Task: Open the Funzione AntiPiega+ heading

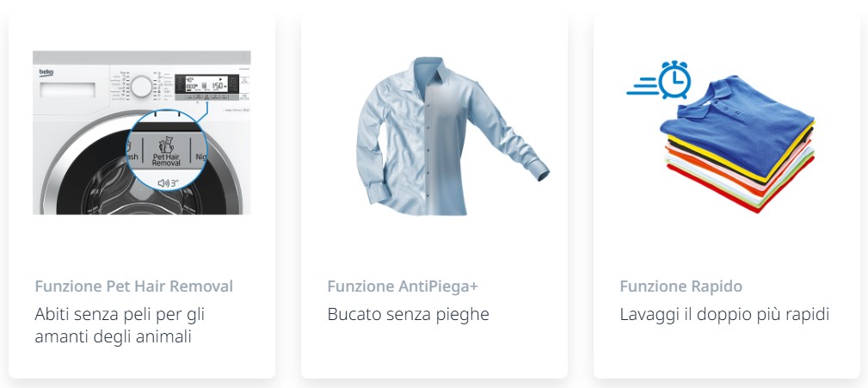Action: 403,286
